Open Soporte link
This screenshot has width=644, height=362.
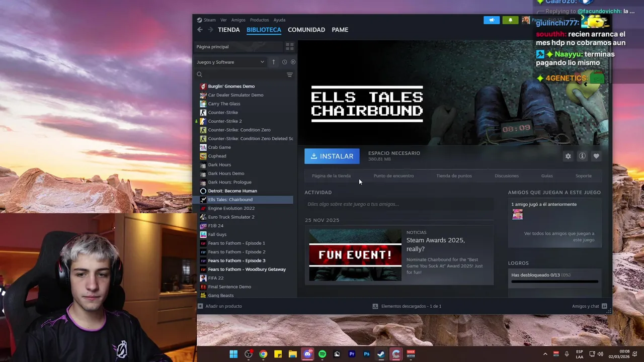[584, 176]
